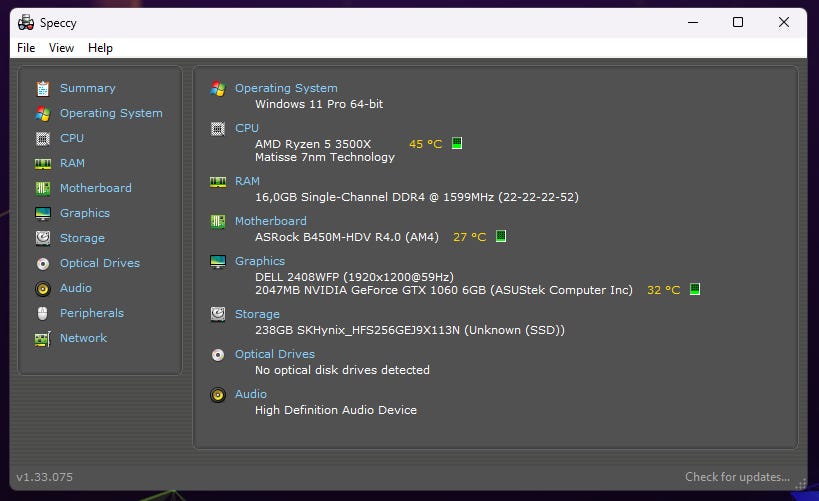The width and height of the screenshot is (819, 501).
Task: Click the RAM stick icon in sidebar
Action: [x=43, y=164]
